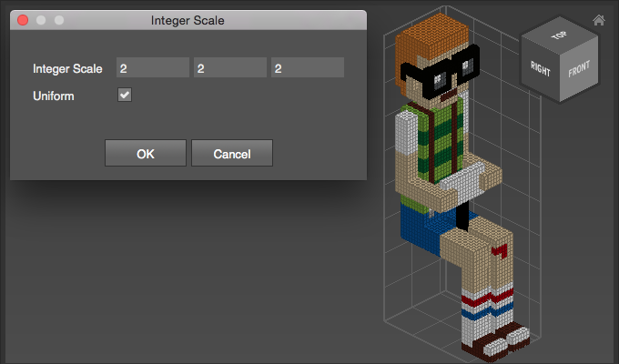619x364 pixels.
Task: Click the red and blue striped sock
Action: click(478, 307)
